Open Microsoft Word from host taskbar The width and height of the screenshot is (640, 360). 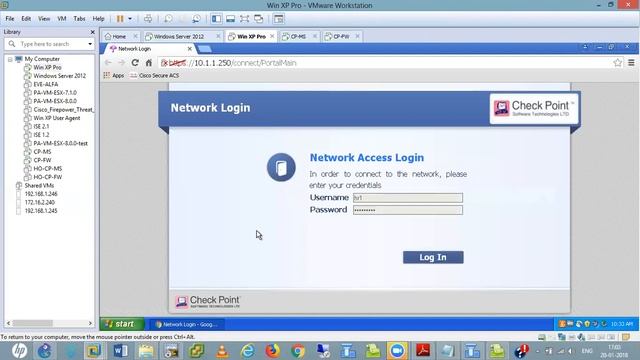[x=120, y=351]
